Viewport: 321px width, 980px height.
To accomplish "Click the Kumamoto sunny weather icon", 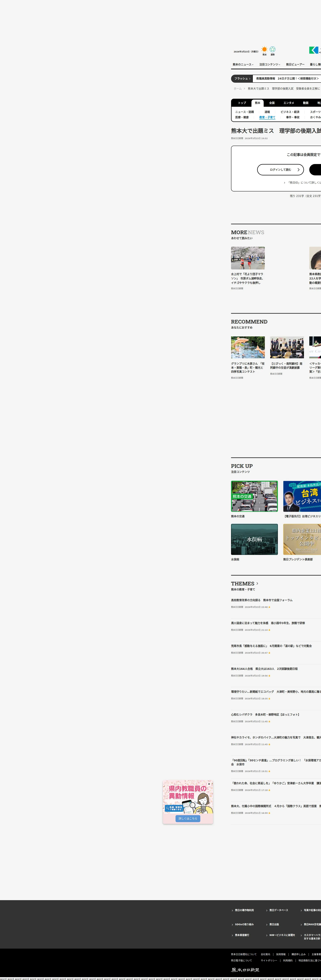I will coord(264,49).
